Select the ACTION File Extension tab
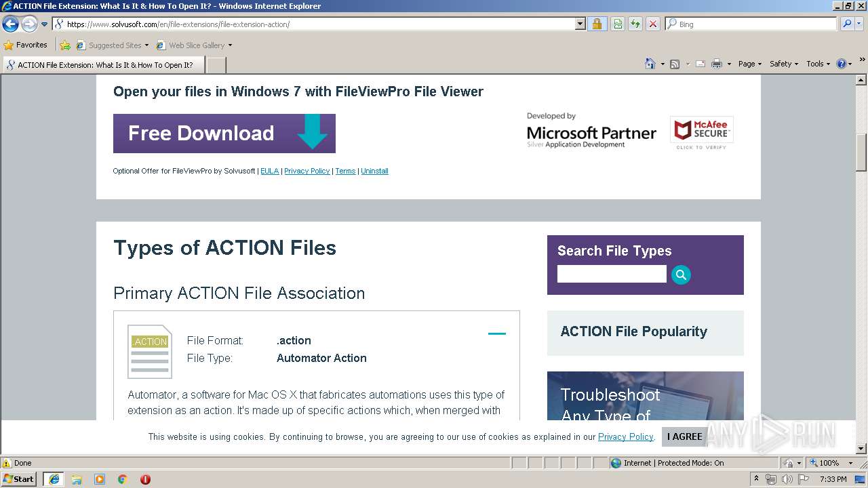This screenshot has height=488, width=868. 104,65
